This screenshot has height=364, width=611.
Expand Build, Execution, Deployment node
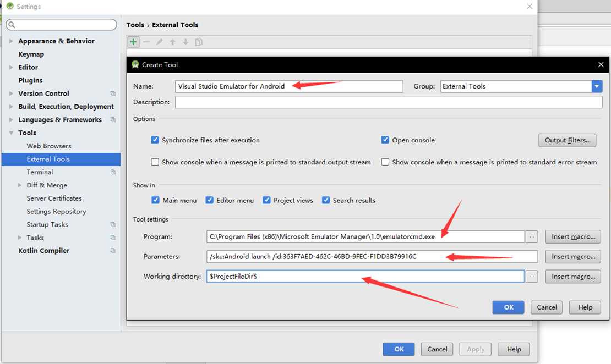click(x=11, y=107)
